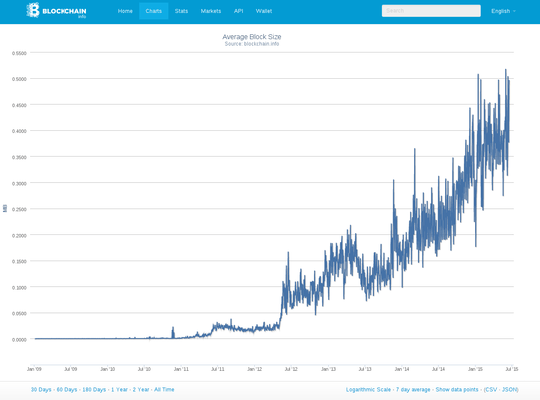Toggle Logarithmic Scale on the chart
Image resolution: width=540 pixels, height=400 pixels.
click(x=368, y=389)
